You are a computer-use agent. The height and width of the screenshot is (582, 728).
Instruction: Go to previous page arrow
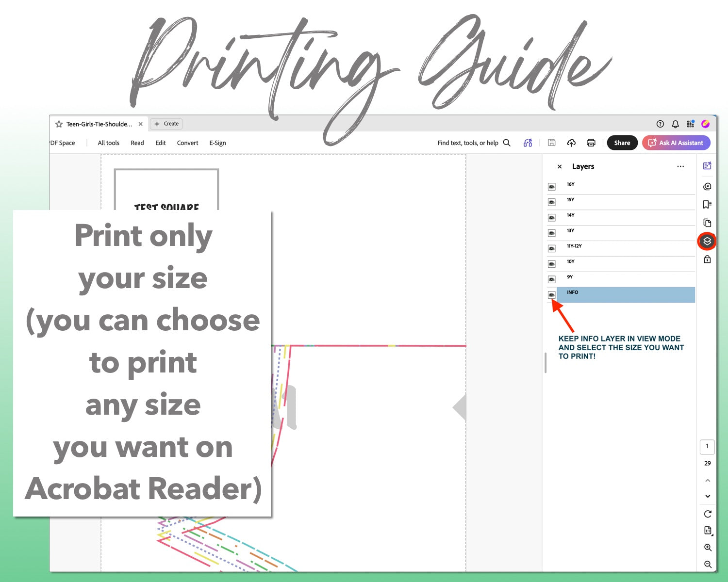[x=708, y=480]
